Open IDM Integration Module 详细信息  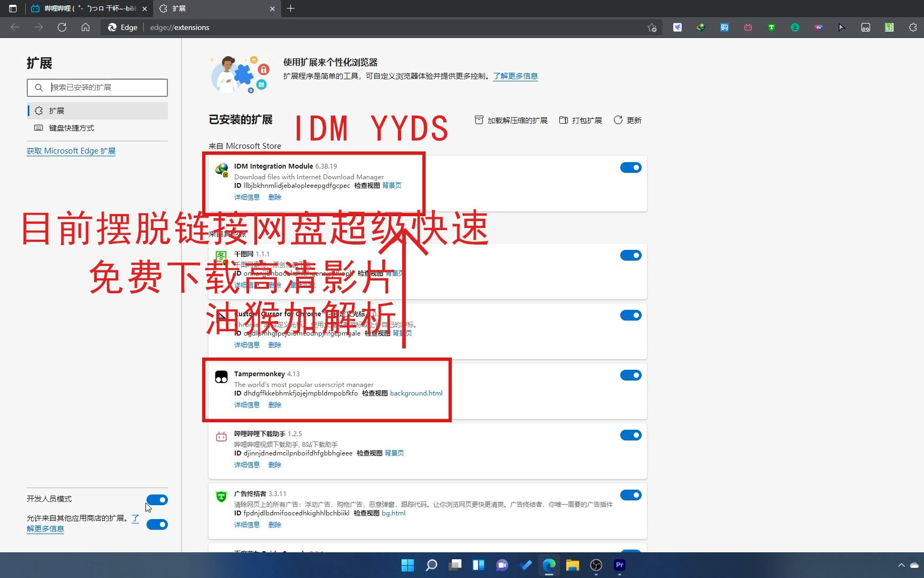247,197
